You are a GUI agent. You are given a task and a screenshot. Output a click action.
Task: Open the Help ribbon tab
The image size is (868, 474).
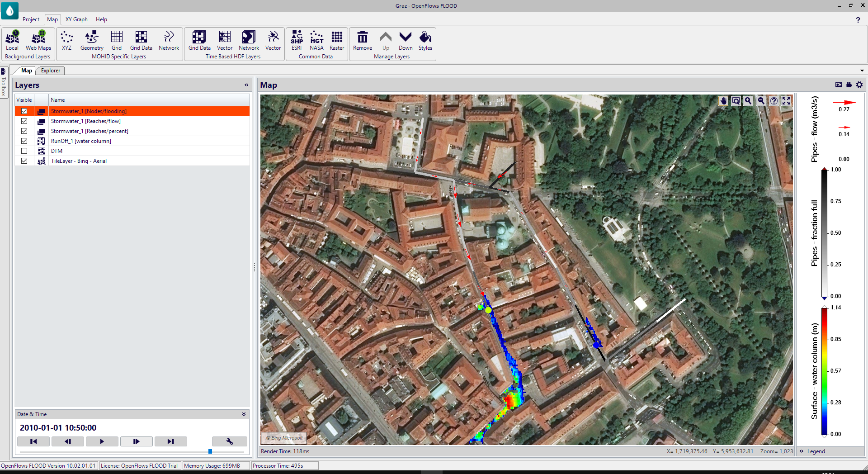tap(101, 19)
